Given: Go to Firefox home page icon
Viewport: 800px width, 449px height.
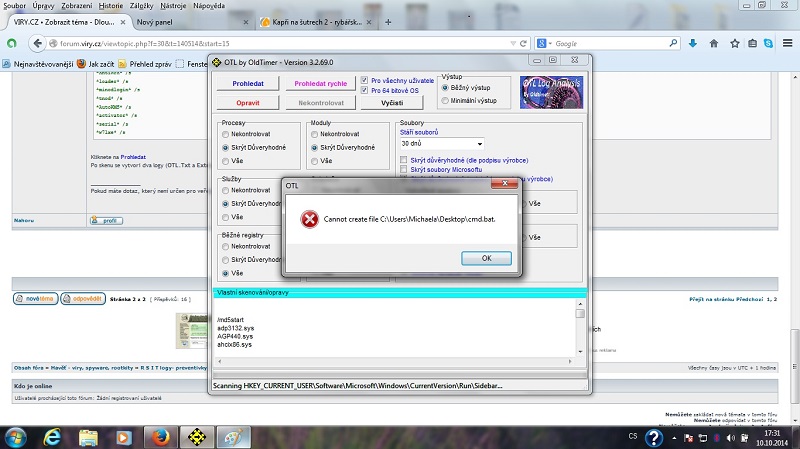Looking at the screenshot, I should (x=714, y=43).
